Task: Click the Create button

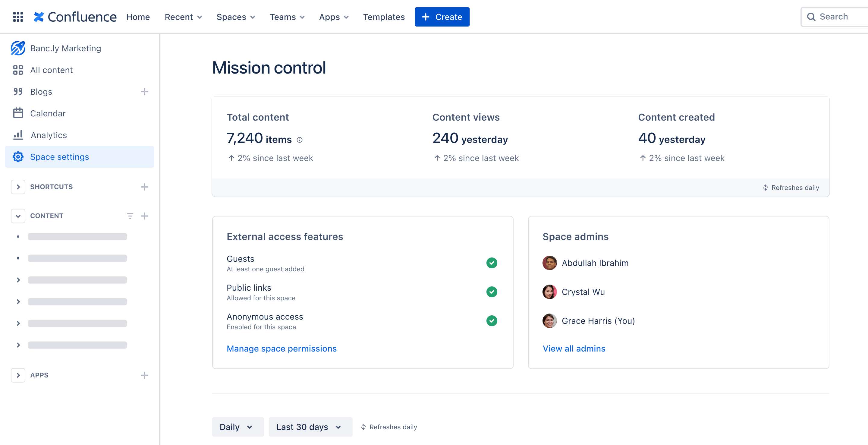Action: coord(441,17)
